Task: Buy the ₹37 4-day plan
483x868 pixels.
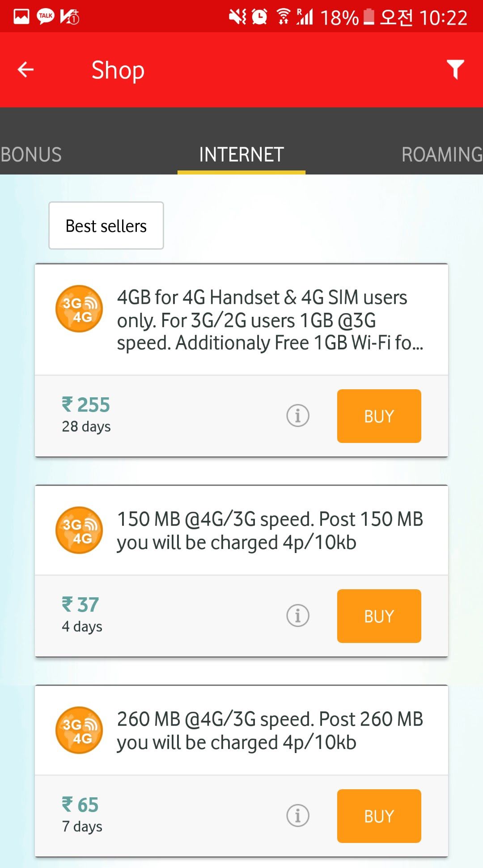Action: tap(379, 616)
